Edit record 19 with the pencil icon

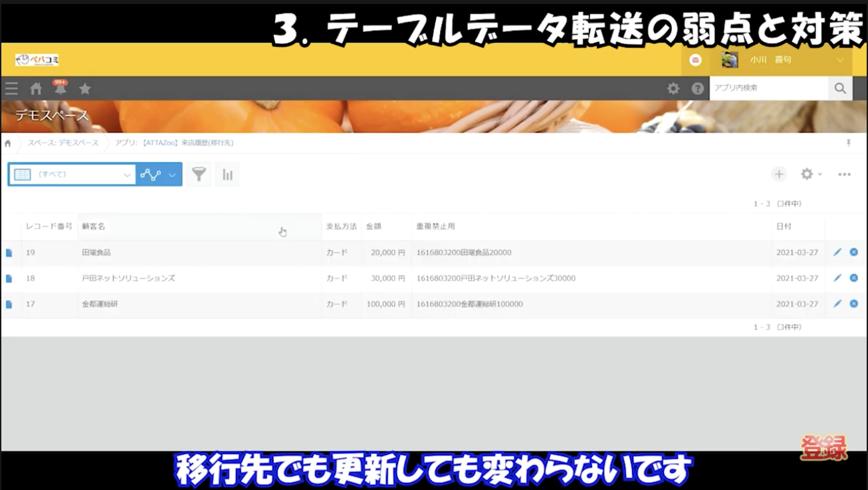point(837,252)
